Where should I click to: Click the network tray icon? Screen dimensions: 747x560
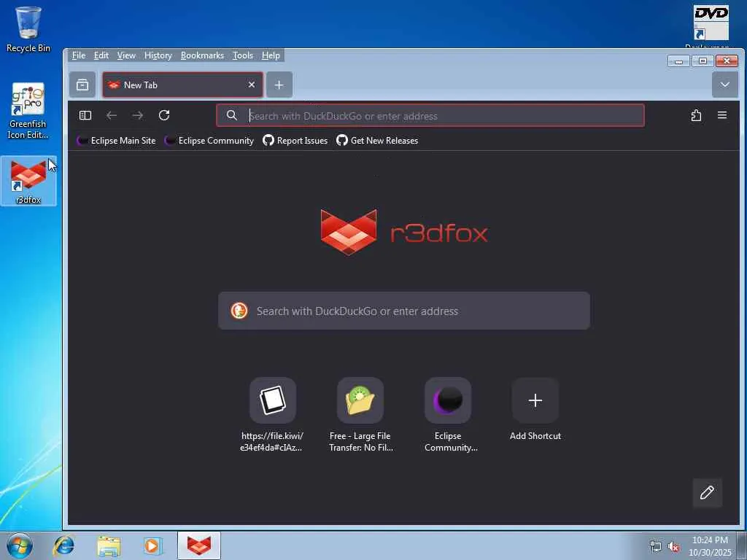click(x=656, y=546)
